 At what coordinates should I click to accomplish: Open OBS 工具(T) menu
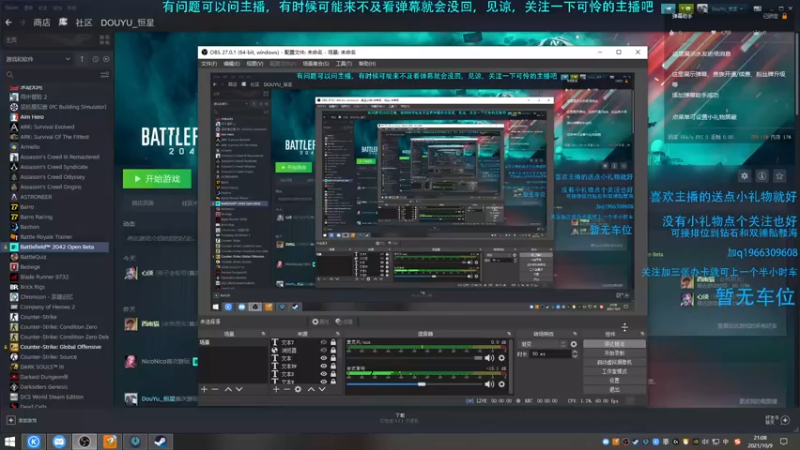click(x=344, y=64)
